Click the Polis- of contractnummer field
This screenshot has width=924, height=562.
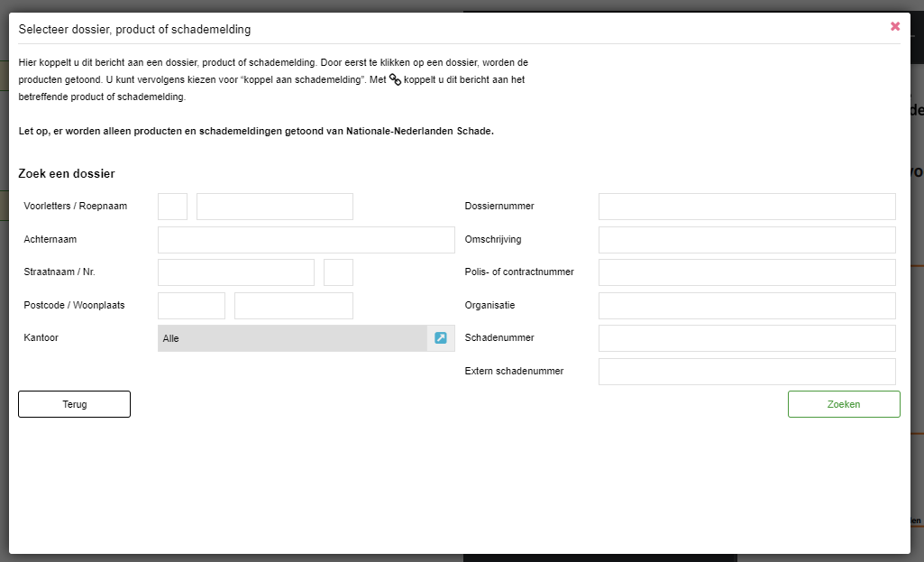pos(747,272)
